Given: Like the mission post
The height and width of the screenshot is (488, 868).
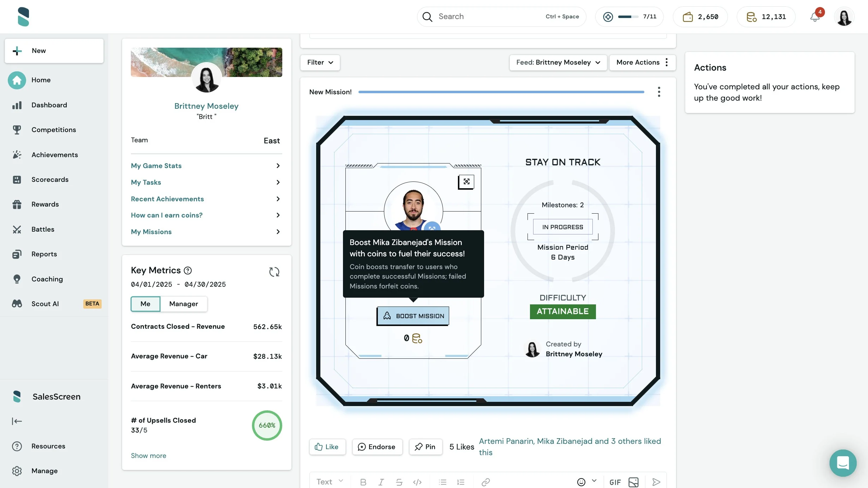Looking at the screenshot, I should [x=327, y=447].
